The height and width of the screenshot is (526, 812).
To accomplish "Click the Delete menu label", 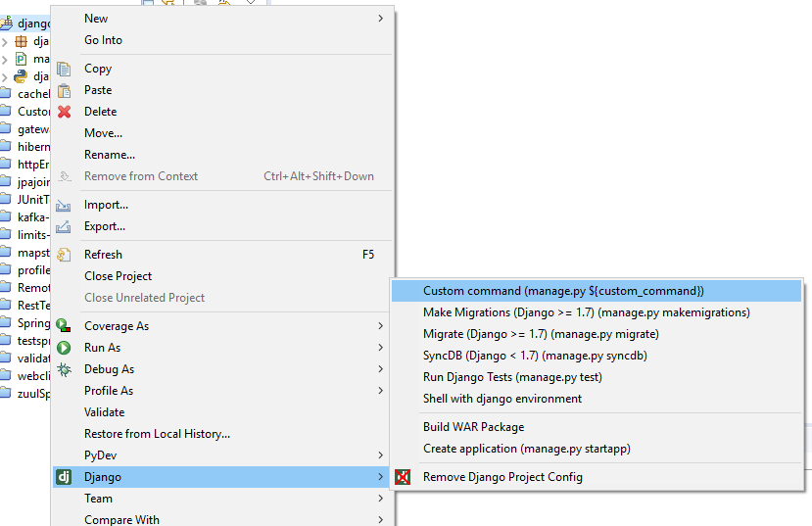I will (x=101, y=112).
